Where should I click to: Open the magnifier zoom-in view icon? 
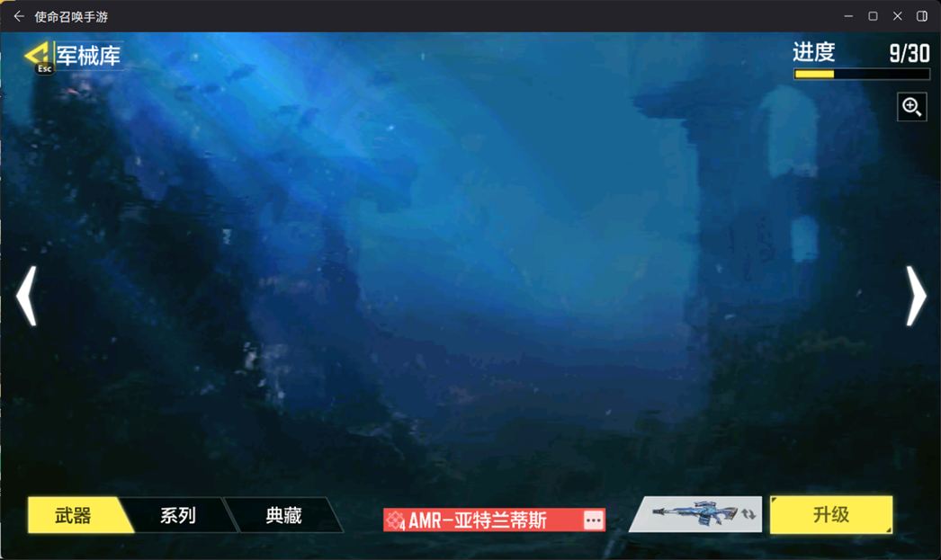point(911,107)
